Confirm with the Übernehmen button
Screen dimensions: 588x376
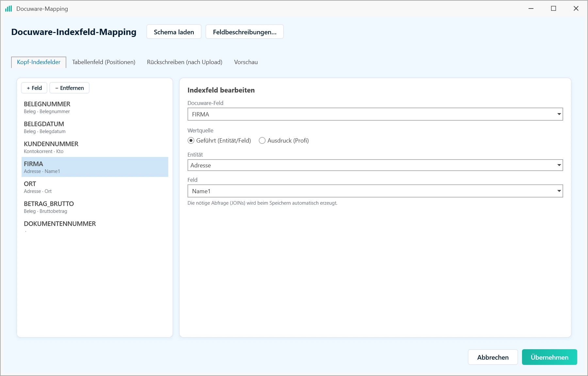tap(549, 357)
